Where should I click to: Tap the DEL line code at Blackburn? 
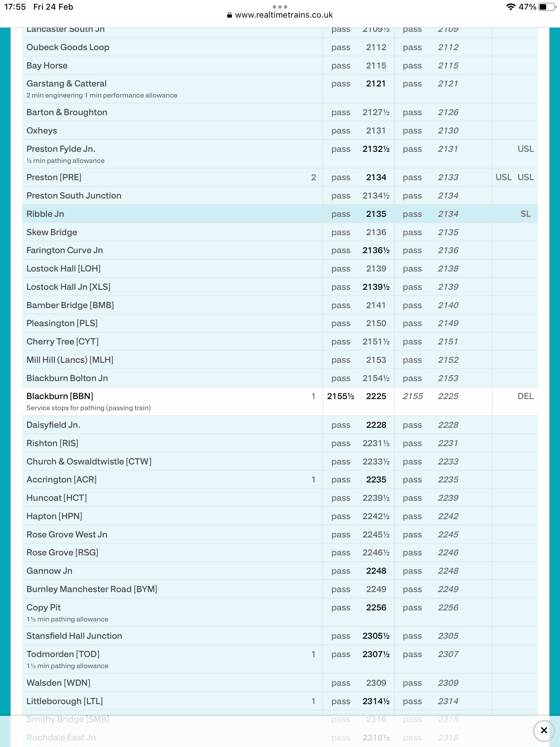coord(525,396)
